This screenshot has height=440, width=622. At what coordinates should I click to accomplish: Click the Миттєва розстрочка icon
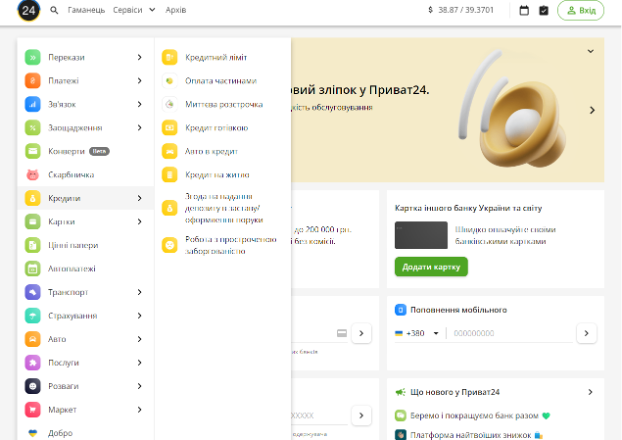[x=169, y=104]
